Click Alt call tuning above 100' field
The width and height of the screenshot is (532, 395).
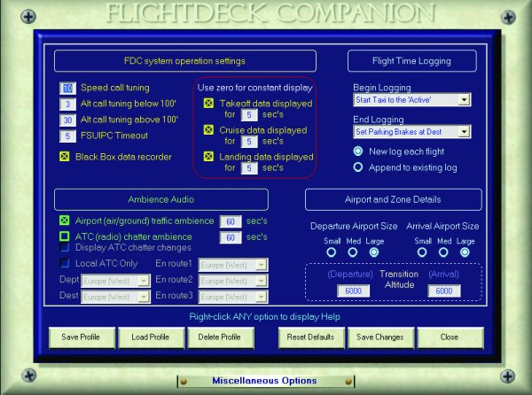(68, 120)
